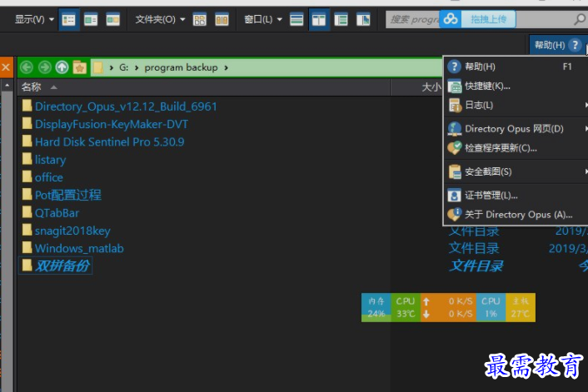
Task: Select folder DisplayFusion-KeyMaker-DVT
Action: 112,124
